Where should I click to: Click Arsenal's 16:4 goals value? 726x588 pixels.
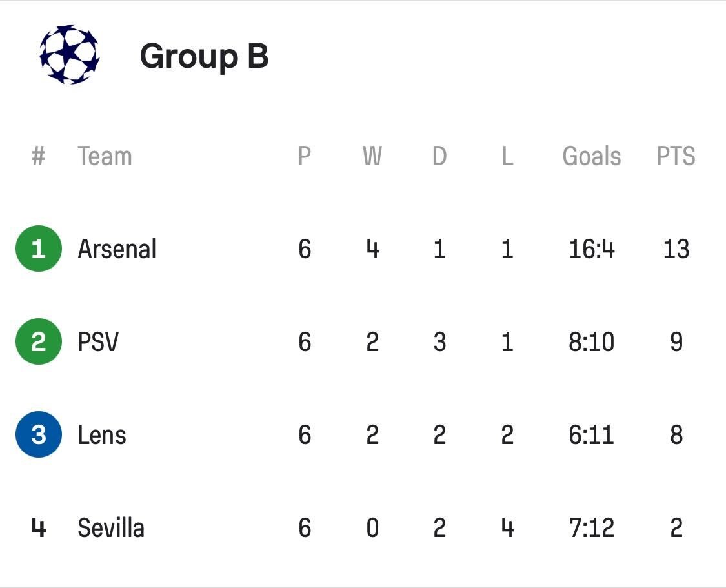tap(592, 248)
